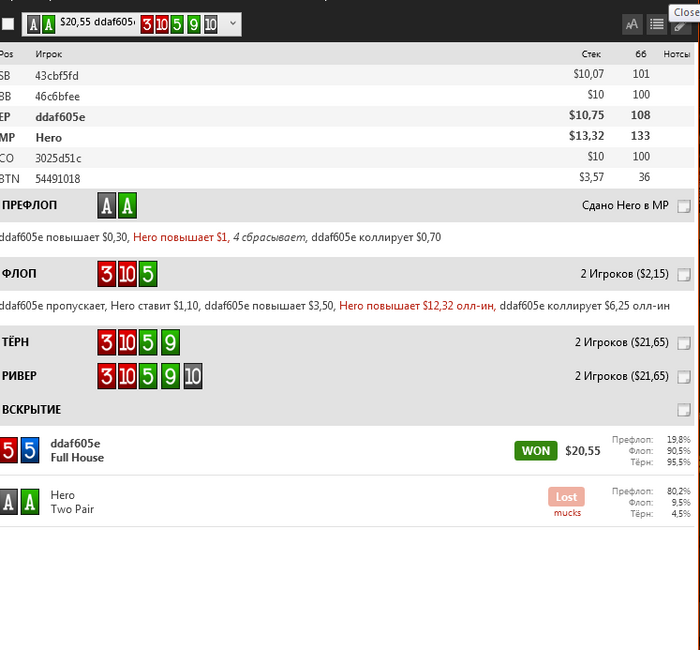
Task: Click the ВСКРЫТИЕ section heading
Action: (x=31, y=409)
